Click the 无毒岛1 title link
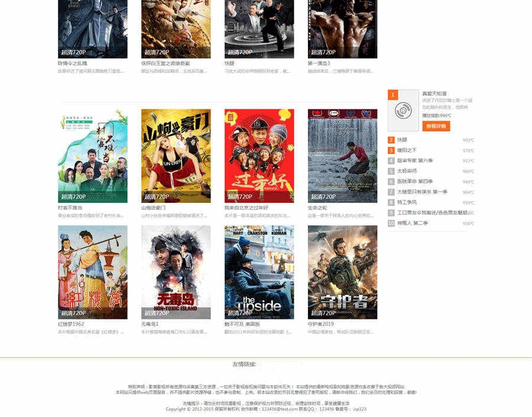532x417 pixels. click(150, 324)
